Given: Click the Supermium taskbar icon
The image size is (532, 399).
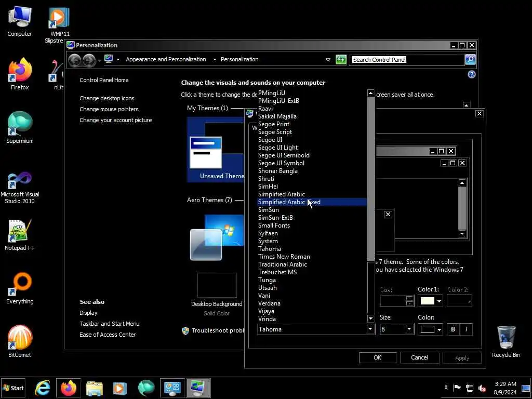Looking at the screenshot, I should tap(146, 388).
